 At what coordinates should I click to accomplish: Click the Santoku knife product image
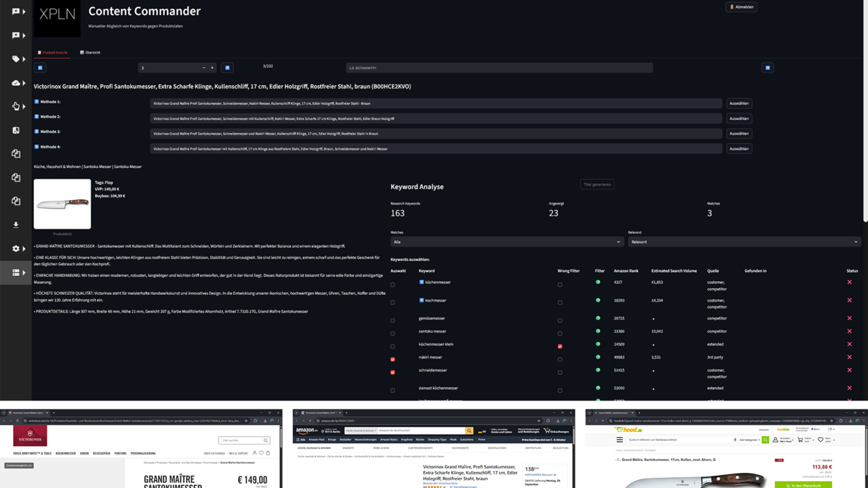(62, 204)
